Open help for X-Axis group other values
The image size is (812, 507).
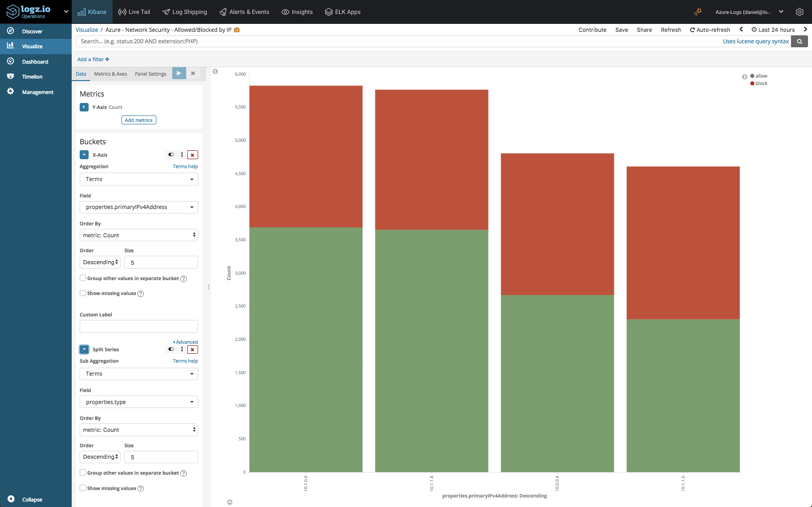tap(183, 279)
